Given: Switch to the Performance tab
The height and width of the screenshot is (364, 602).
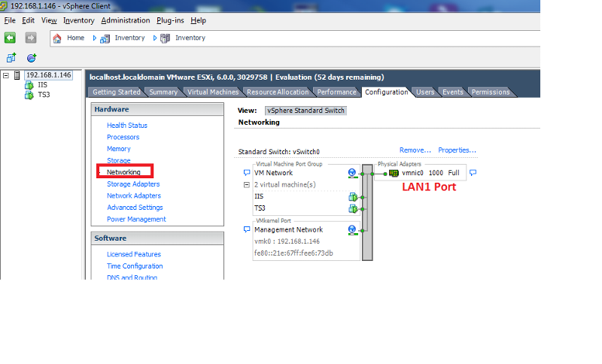Looking at the screenshot, I should (336, 92).
